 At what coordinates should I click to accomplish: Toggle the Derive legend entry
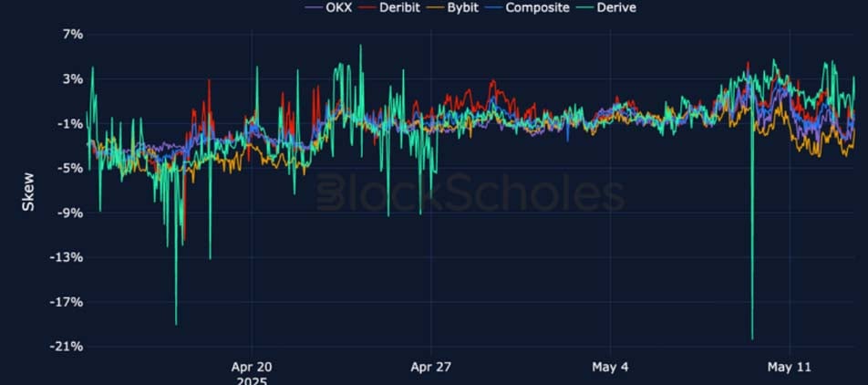[606, 7]
